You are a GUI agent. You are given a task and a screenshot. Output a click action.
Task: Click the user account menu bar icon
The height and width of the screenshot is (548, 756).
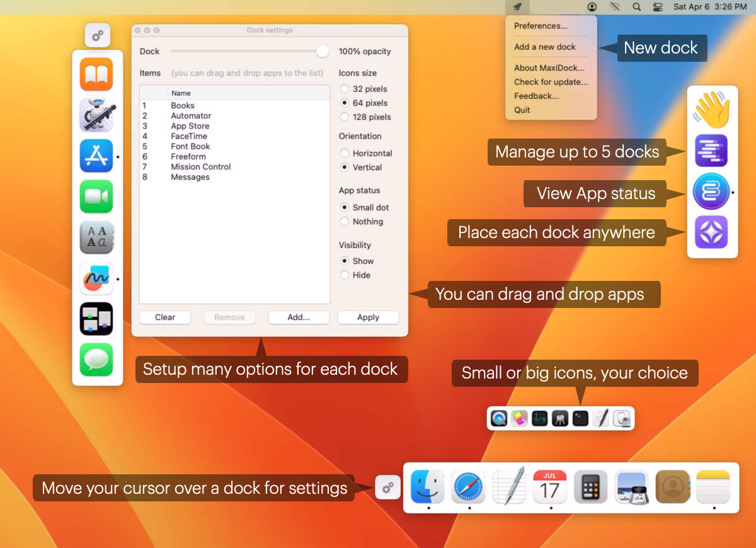(x=592, y=7)
